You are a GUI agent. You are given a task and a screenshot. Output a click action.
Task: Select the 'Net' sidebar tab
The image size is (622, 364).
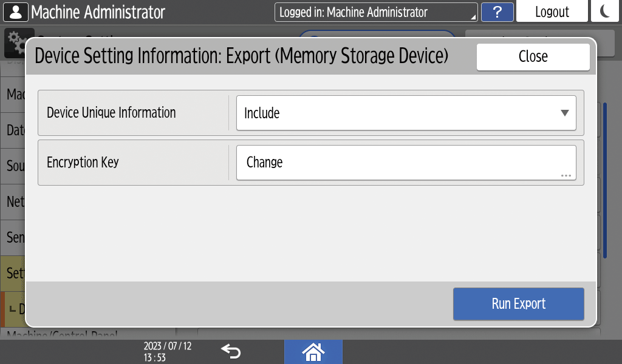[x=13, y=201]
